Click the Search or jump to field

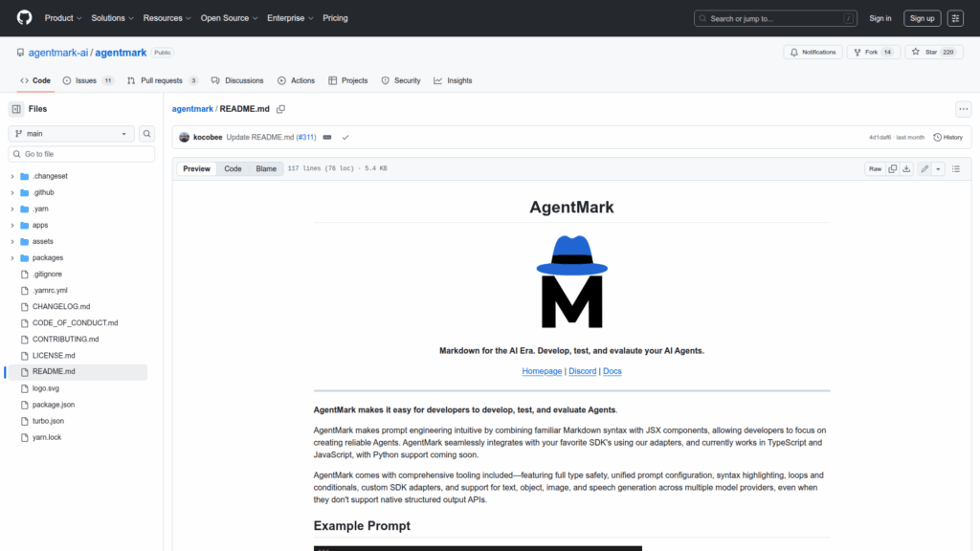(775, 18)
